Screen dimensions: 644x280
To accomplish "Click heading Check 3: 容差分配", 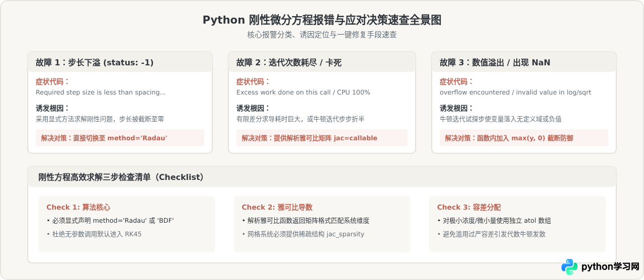I will click(x=468, y=207).
